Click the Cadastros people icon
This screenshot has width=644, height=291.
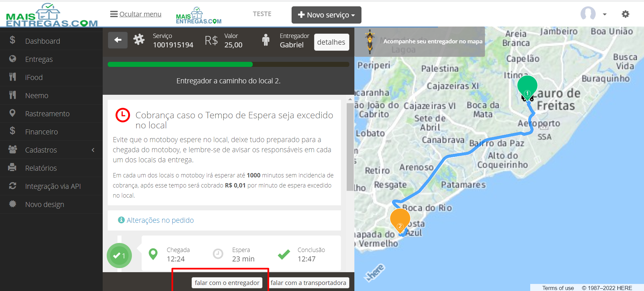click(x=13, y=149)
